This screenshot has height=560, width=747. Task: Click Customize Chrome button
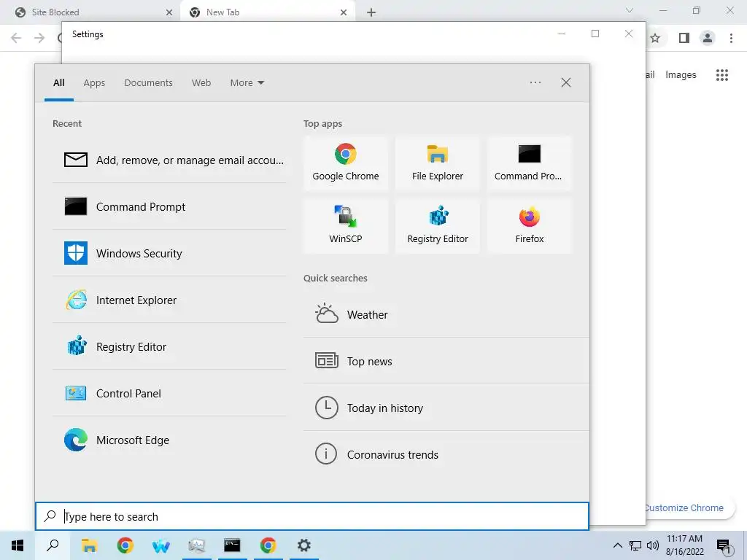pos(684,507)
